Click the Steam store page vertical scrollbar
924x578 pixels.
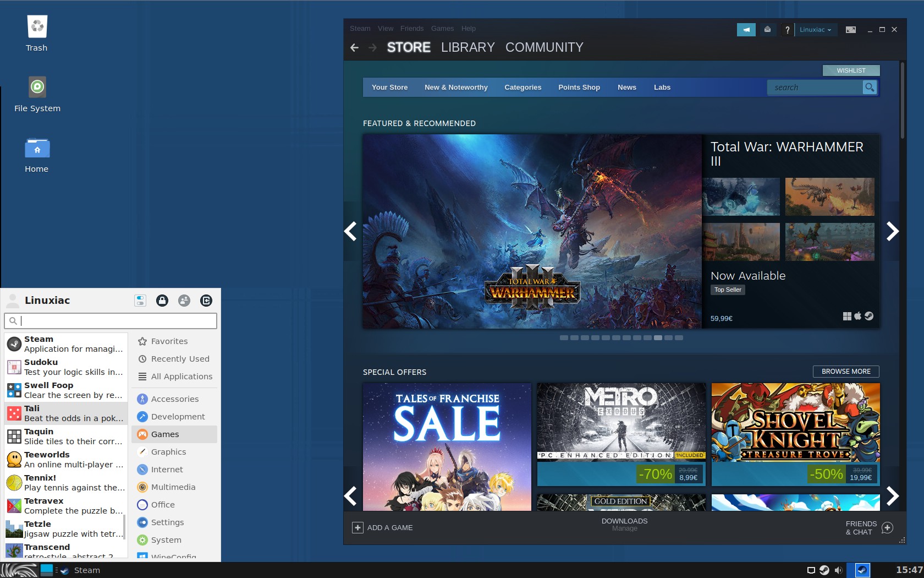902,101
